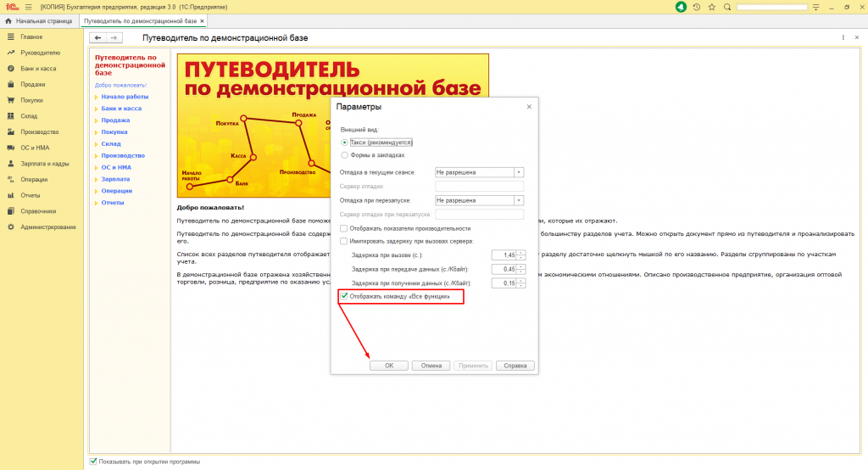Image resolution: width=868 pixels, height=470 pixels.
Task: Click the green notifications bell icon
Action: pyautogui.click(x=681, y=7)
